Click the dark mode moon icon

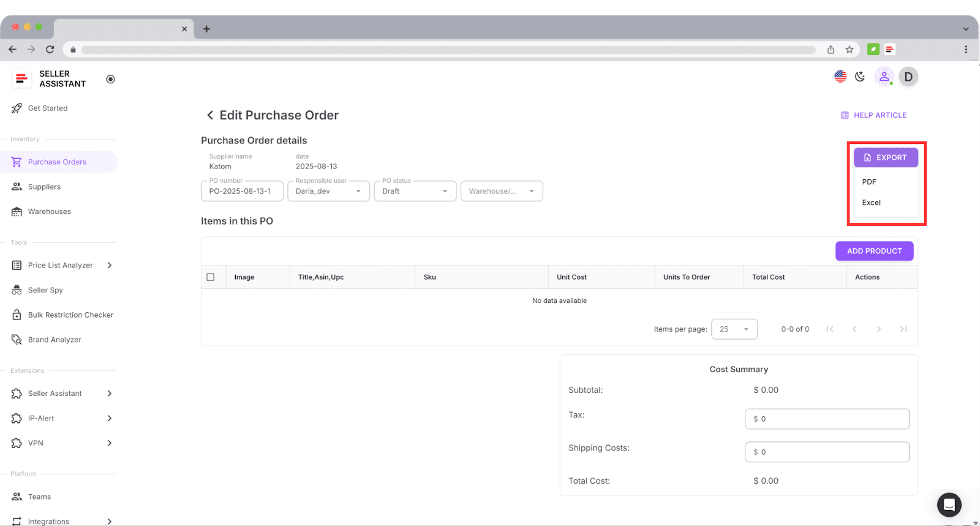pos(860,77)
